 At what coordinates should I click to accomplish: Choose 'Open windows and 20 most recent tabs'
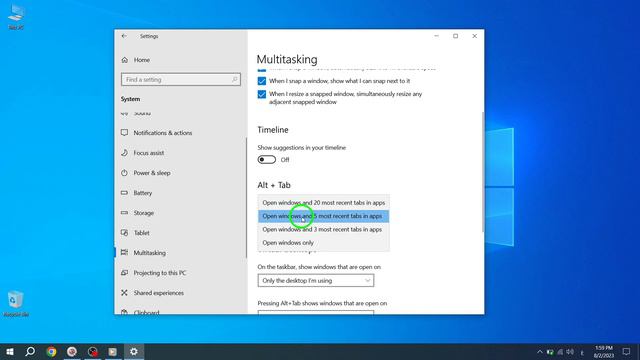[x=323, y=202]
